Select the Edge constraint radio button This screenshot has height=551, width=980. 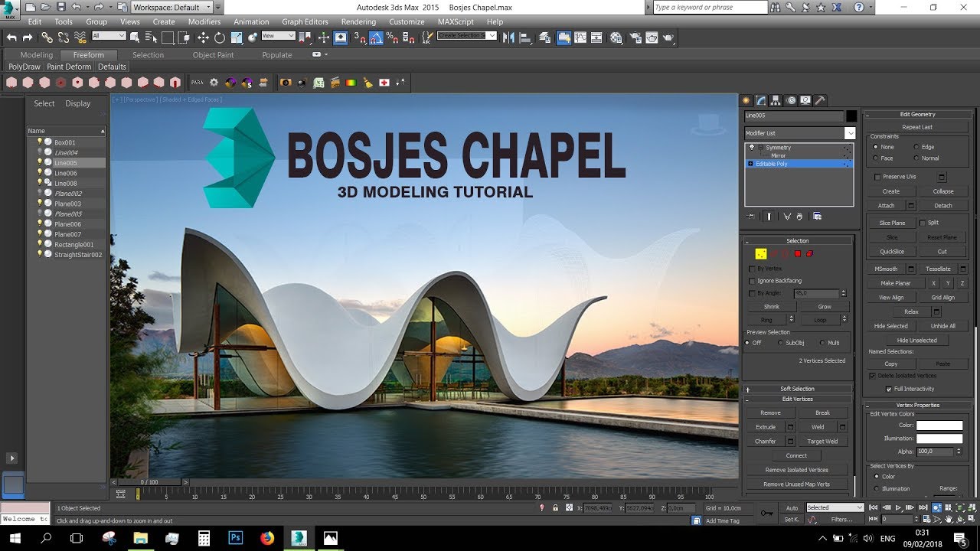click(x=917, y=147)
